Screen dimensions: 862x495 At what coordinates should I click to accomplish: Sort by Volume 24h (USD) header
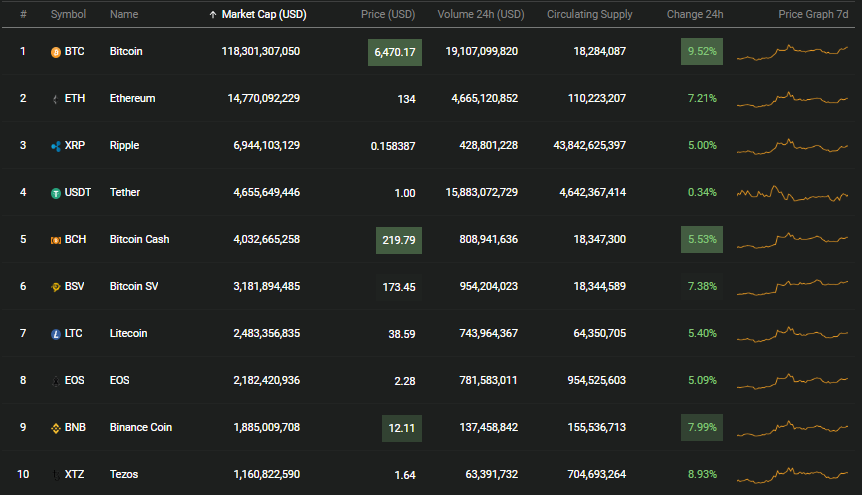coord(480,14)
